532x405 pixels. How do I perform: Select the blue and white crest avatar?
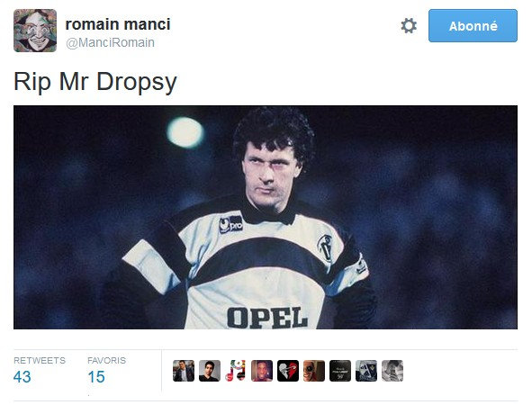(366, 371)
